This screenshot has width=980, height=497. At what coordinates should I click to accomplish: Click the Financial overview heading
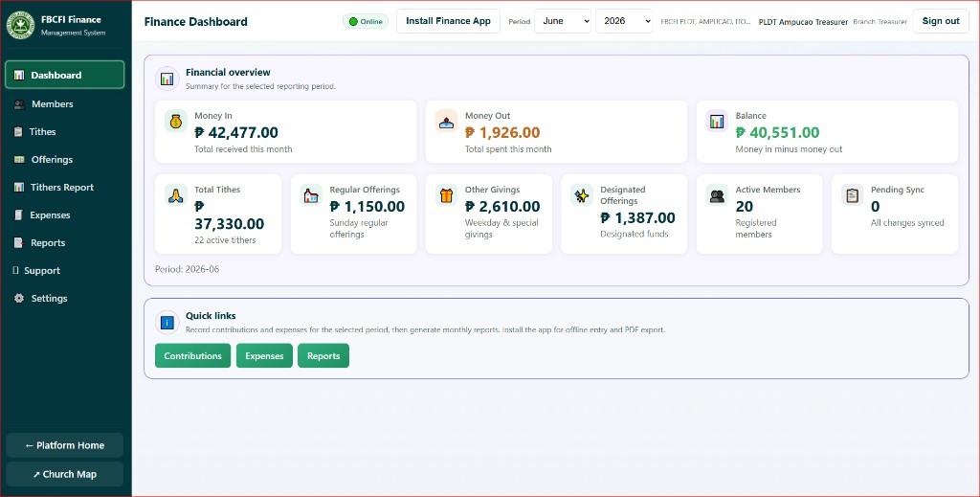[228, 73]
